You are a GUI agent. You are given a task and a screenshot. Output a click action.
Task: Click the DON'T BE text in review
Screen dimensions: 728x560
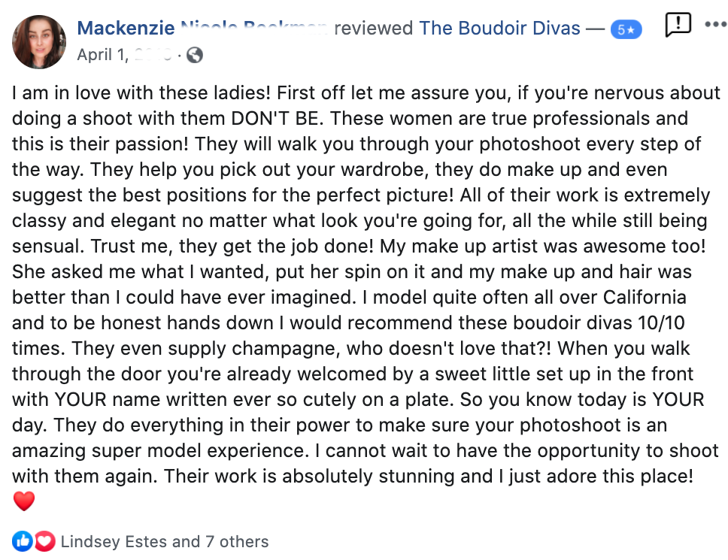tap(276, 118)
